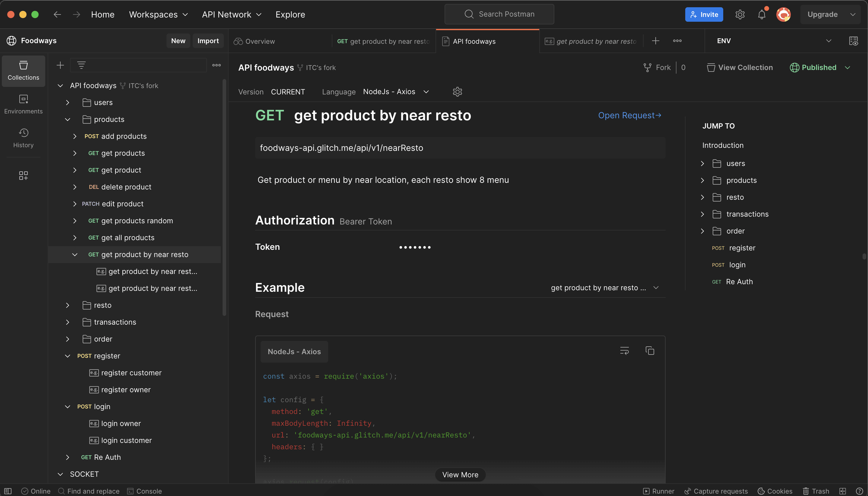Go to Explore
The height and width of the screenshot is (496, 868).
[x=290, y=14]
